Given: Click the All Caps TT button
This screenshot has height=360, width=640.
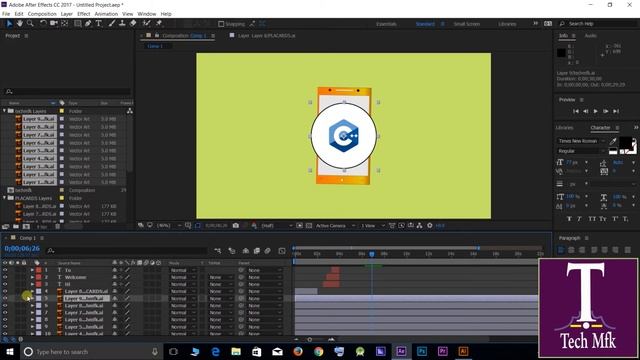Looking at the screenshot, I should click(592, 219).
